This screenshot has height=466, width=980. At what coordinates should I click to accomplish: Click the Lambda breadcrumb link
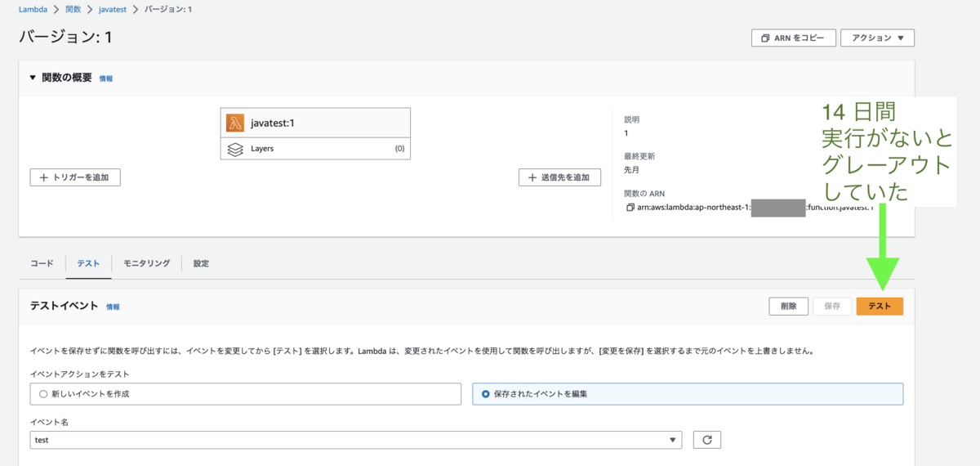(32, 8)
